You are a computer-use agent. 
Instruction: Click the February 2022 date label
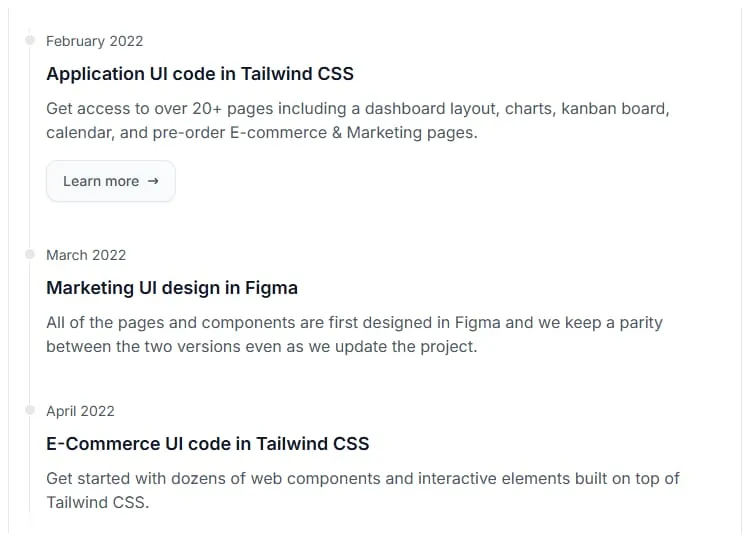95,41
